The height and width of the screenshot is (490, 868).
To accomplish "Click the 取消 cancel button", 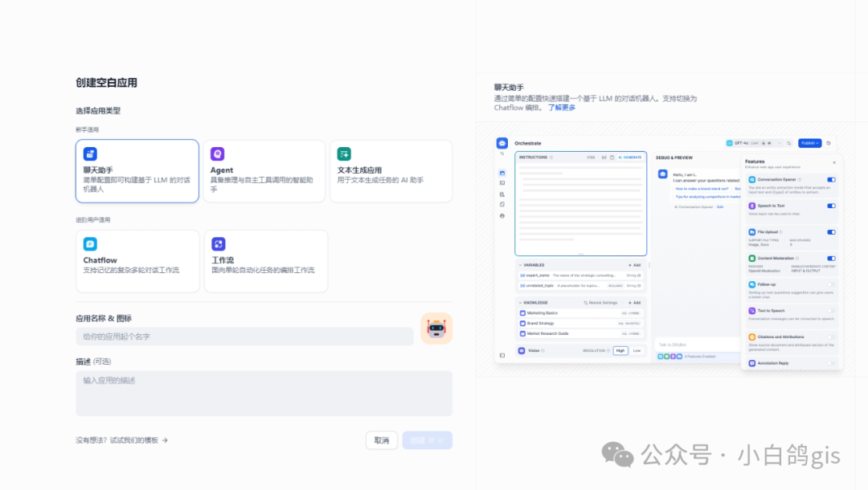I will [381, 440].
